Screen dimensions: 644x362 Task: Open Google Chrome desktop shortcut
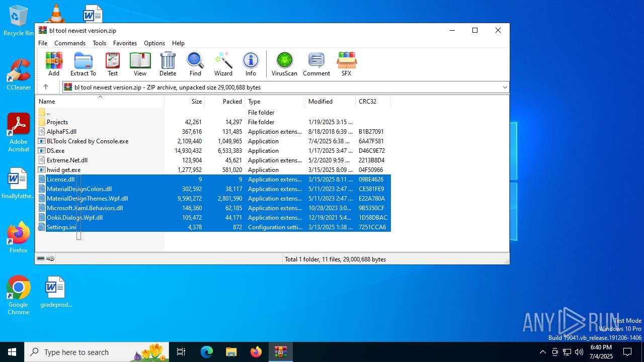pos(19,296)
